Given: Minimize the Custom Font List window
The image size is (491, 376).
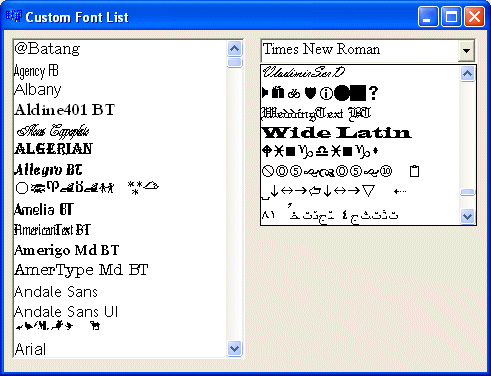Looking at the screenshot, I should click(x=428, y=17).
